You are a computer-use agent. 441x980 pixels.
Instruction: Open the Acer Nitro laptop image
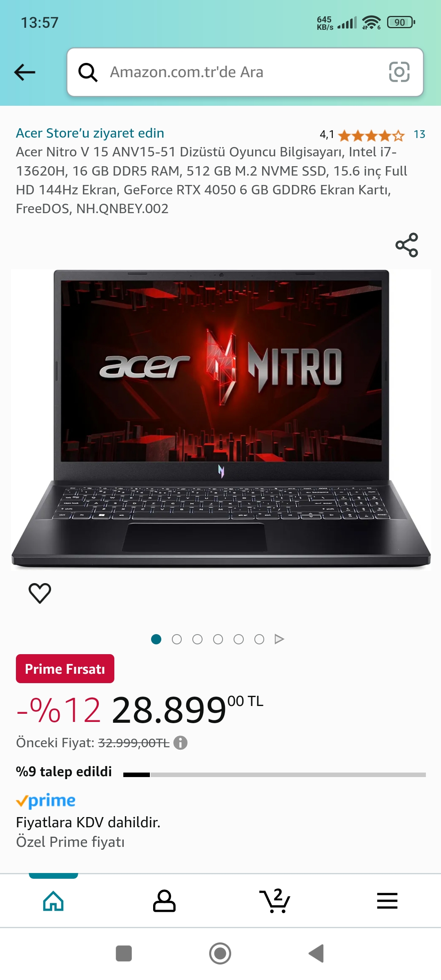(221, 419)
